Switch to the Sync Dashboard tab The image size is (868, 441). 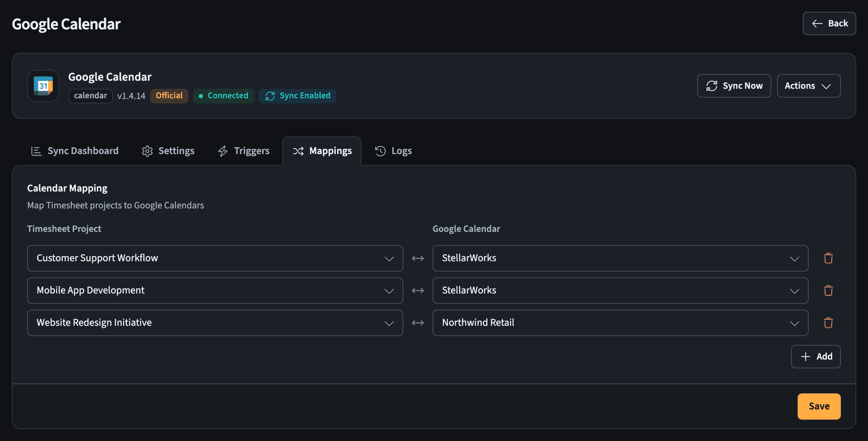point(75,151)
